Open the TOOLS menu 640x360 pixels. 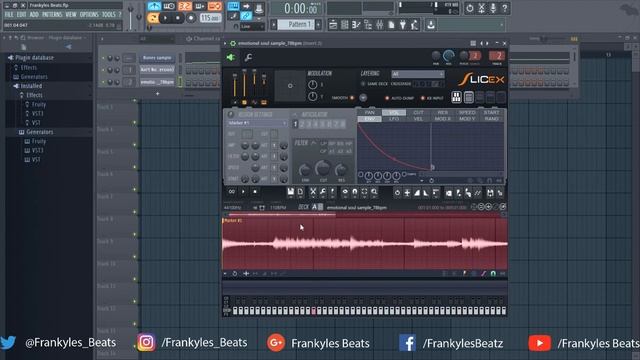108,15
